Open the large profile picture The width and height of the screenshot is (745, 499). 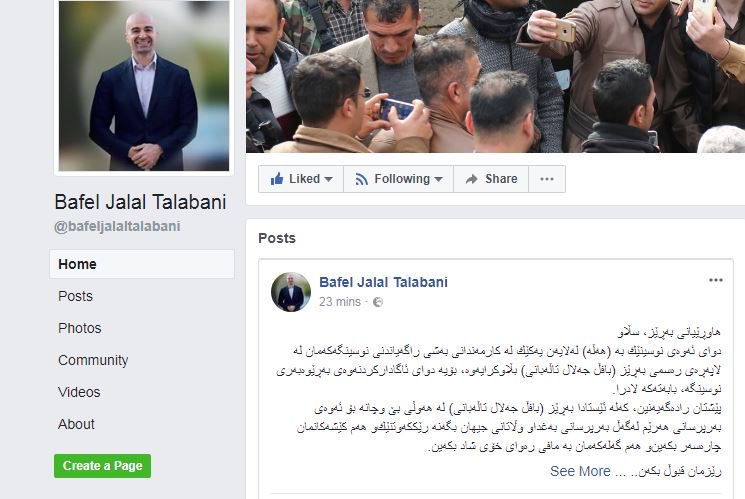143,86
